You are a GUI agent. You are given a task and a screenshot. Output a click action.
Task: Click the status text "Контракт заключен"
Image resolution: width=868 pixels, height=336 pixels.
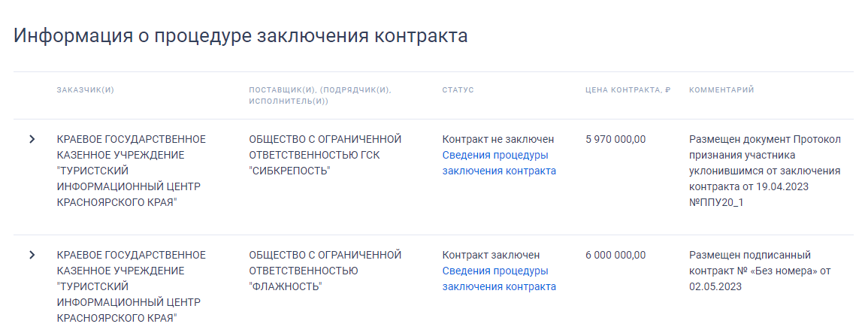coord(491,255)
